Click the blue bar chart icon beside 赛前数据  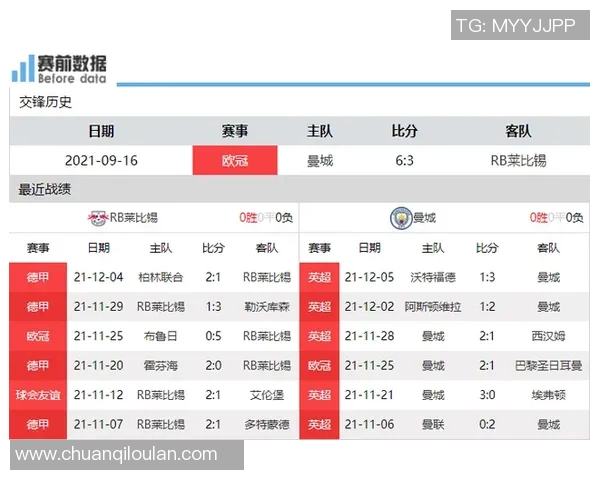pyautogui.click(x=23, y=69)
